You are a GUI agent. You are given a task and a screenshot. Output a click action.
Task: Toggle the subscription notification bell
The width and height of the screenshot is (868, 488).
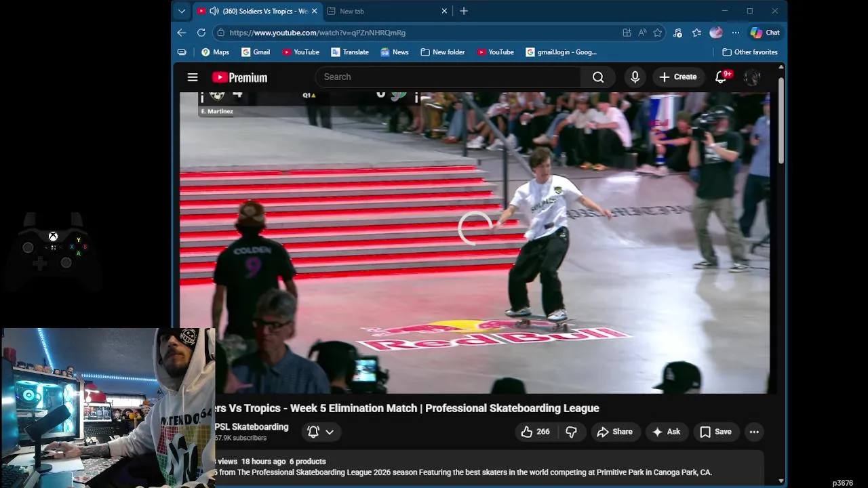tap(313, 432)
